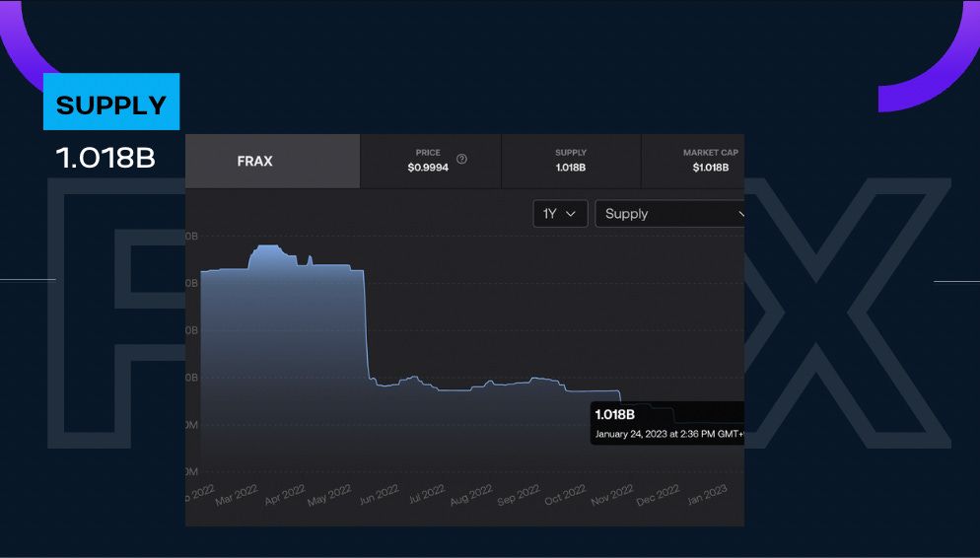Click the January 24, 2023 tooltip date
Screen dimensions: 980x558
point(666,434)
